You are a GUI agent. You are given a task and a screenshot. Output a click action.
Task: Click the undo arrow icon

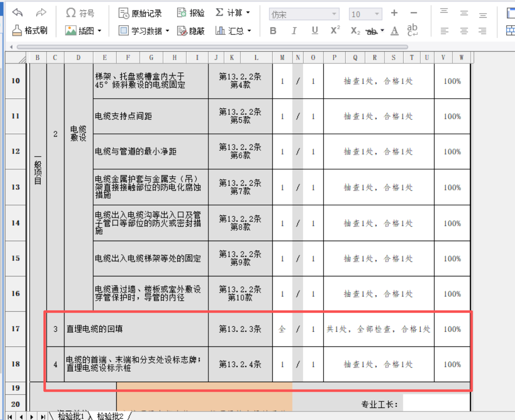click(18, 13)
